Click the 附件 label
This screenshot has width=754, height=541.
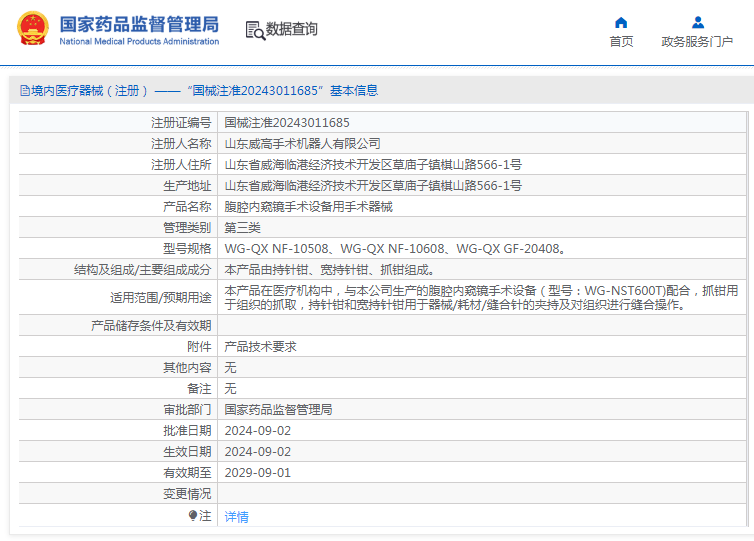[x=199, y=347]
